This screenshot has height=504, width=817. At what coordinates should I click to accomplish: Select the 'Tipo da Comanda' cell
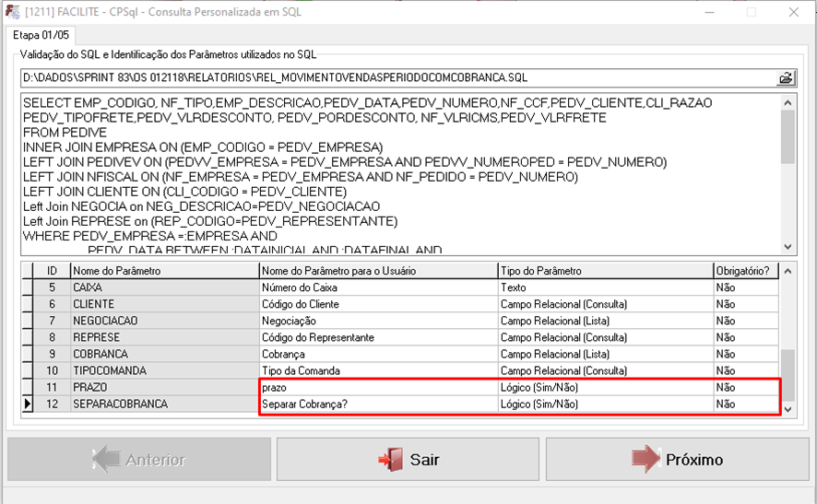coord(377,370)
